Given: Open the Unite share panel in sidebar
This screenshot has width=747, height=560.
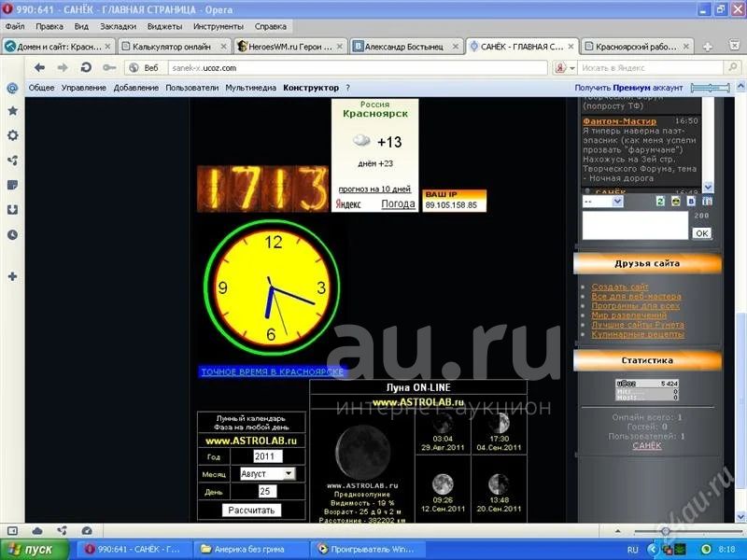Looking at the screenshot, I should coord(13,161).
